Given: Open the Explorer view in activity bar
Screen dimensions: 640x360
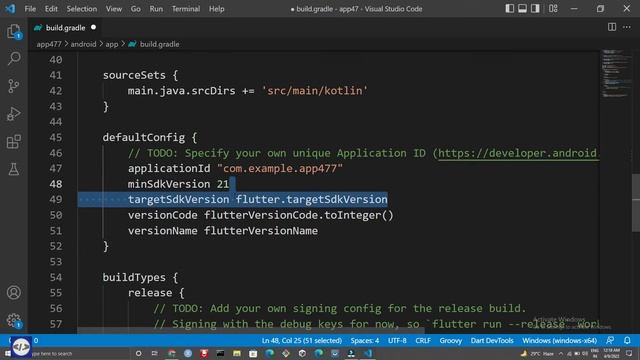Looking at the screenshot, I should coord(13,31).
